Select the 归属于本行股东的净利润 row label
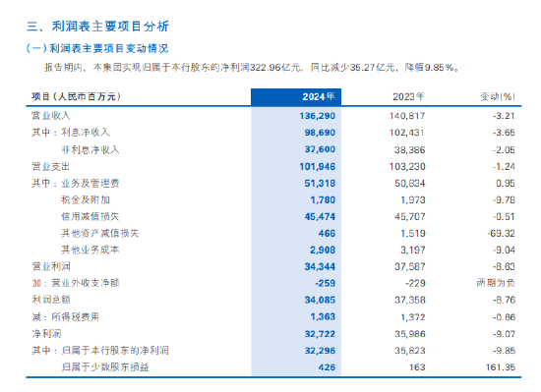 115,351
